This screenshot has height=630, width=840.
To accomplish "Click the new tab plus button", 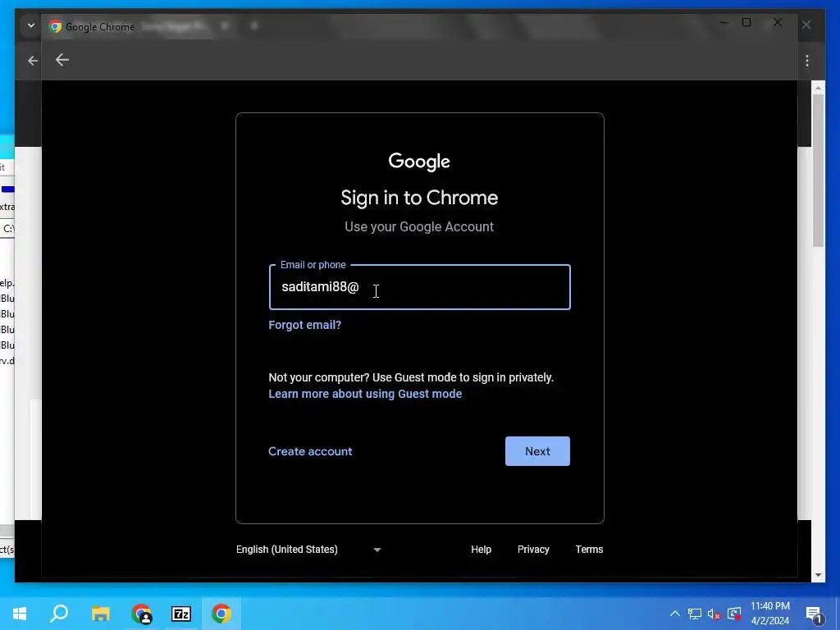I will [254, 25].
